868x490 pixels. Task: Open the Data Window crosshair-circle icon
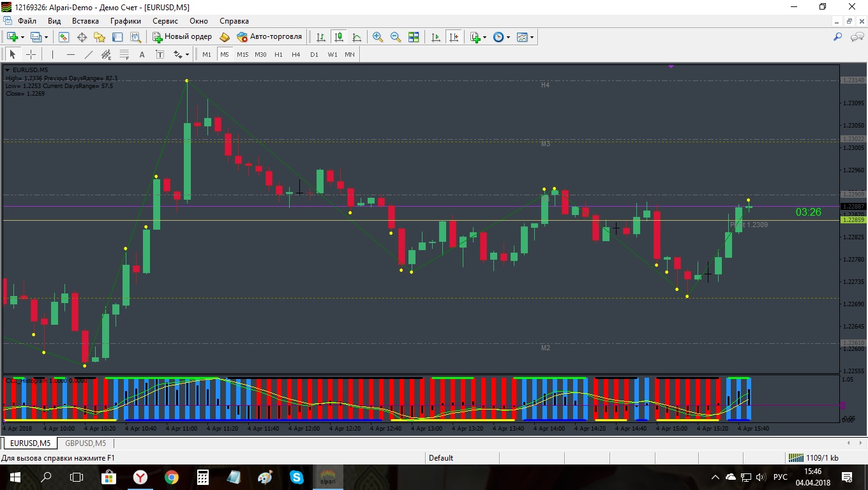(82, 37)
